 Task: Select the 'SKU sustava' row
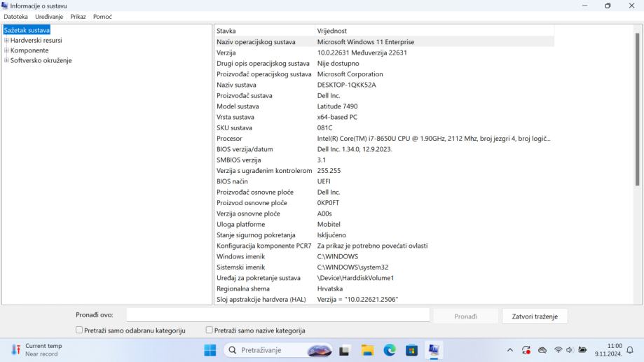pyautogui.click(x=385, y=127)
